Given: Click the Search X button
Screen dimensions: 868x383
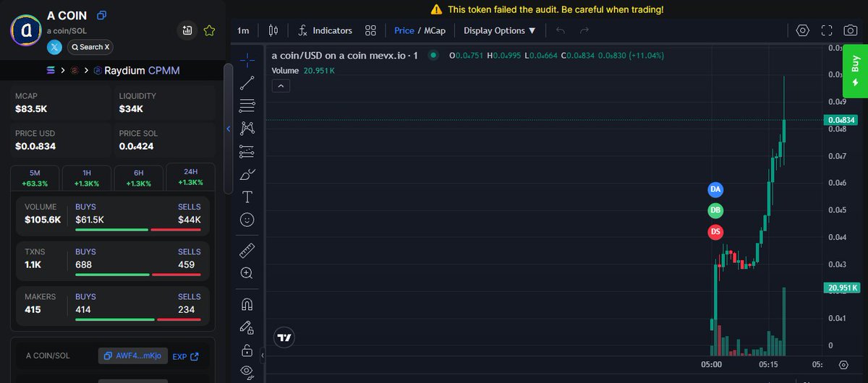Looking at the screenshot, I should [90, 47].
